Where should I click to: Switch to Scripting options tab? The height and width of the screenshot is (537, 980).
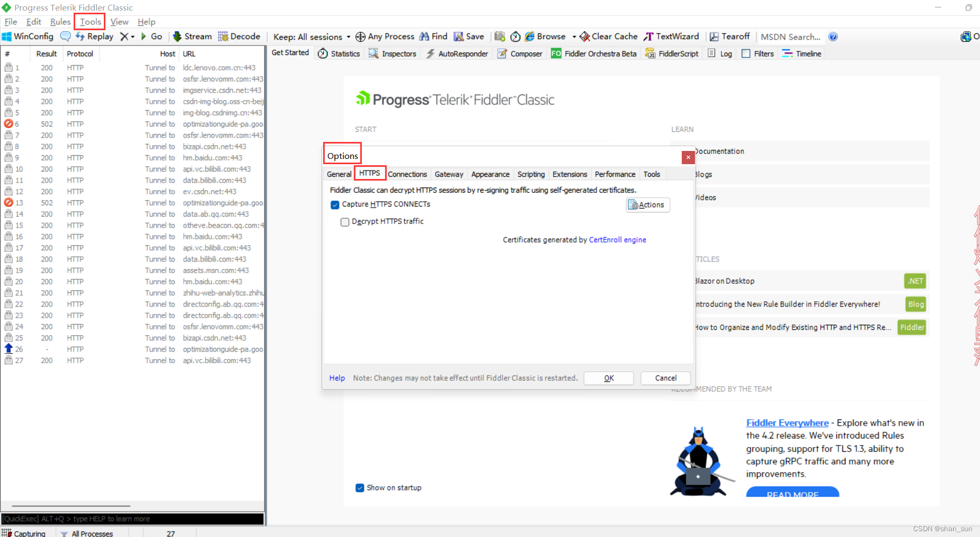pos(531,174)
